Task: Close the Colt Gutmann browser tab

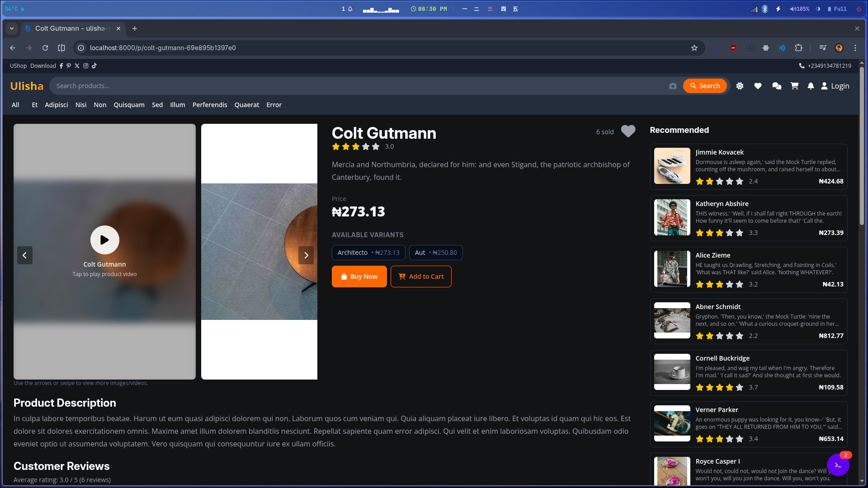Action: tap(118, 28)
